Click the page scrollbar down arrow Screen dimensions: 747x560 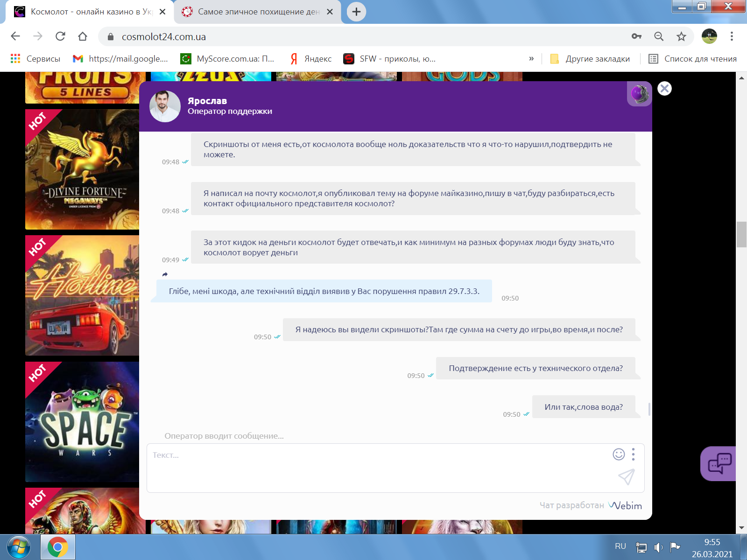point(741,528)
